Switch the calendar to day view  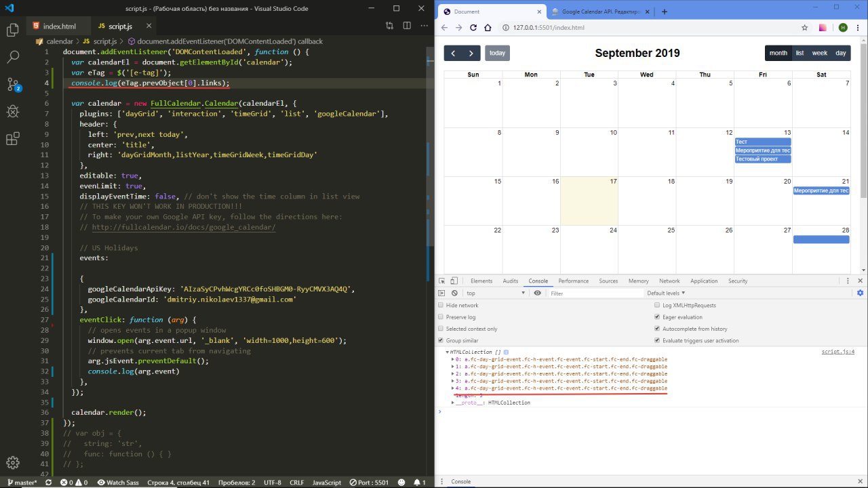point(841,53)
